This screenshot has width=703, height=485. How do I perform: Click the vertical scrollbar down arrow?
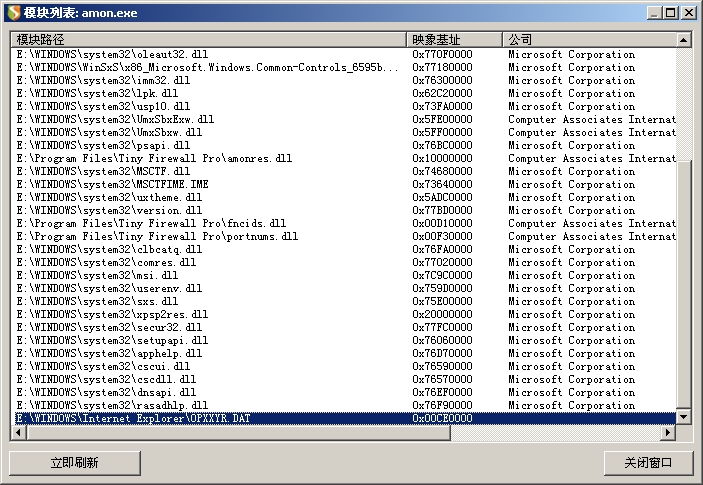(684, 416)
